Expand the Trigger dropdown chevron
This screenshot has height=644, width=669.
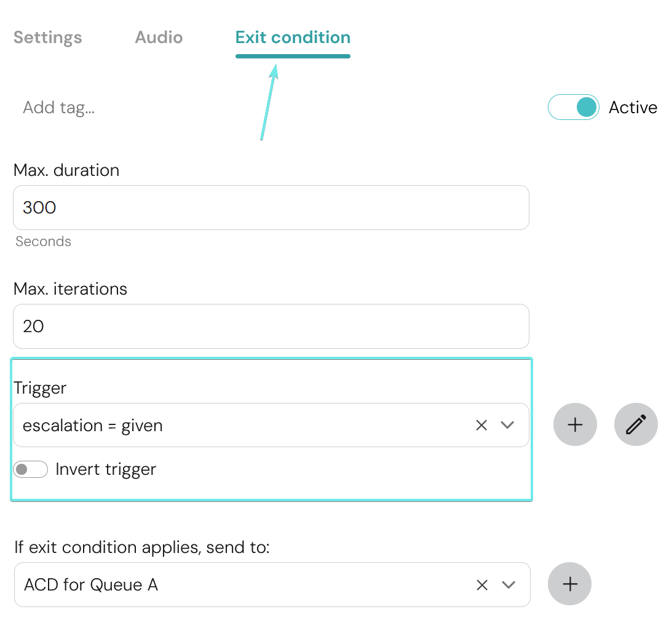click(x=507, y=425)
